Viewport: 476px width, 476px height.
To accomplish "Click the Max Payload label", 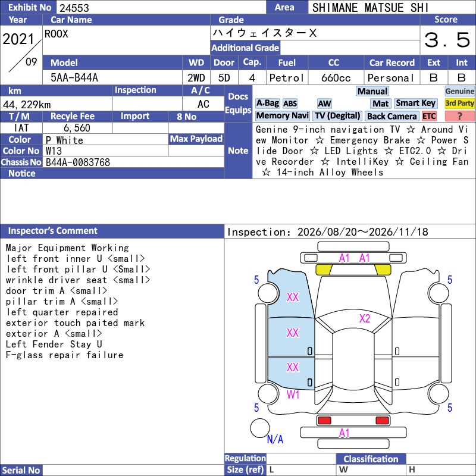I will point(196,139).
